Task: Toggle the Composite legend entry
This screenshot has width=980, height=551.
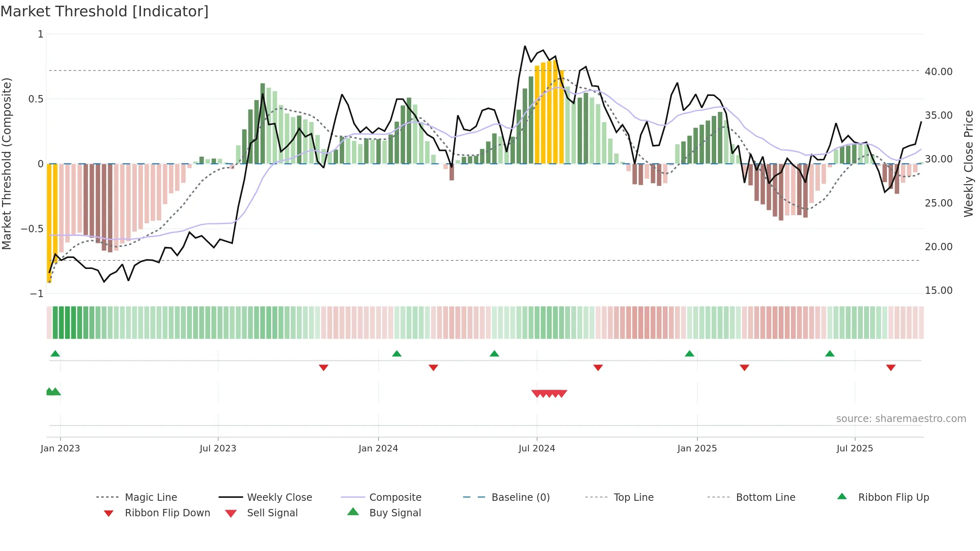Action: [x=381, y=497]
